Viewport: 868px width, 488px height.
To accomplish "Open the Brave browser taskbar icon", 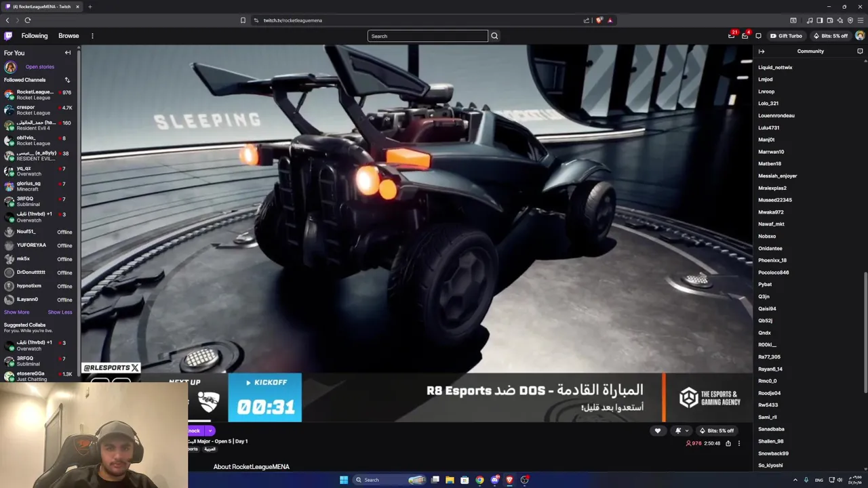I will pos(509,480).
